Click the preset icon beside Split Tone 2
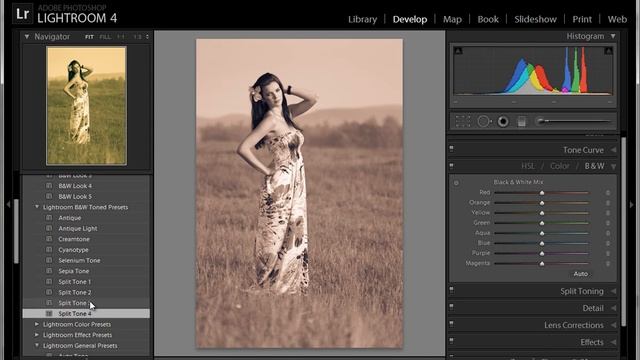This screenshot has width=640, height=360. point(49,292)
